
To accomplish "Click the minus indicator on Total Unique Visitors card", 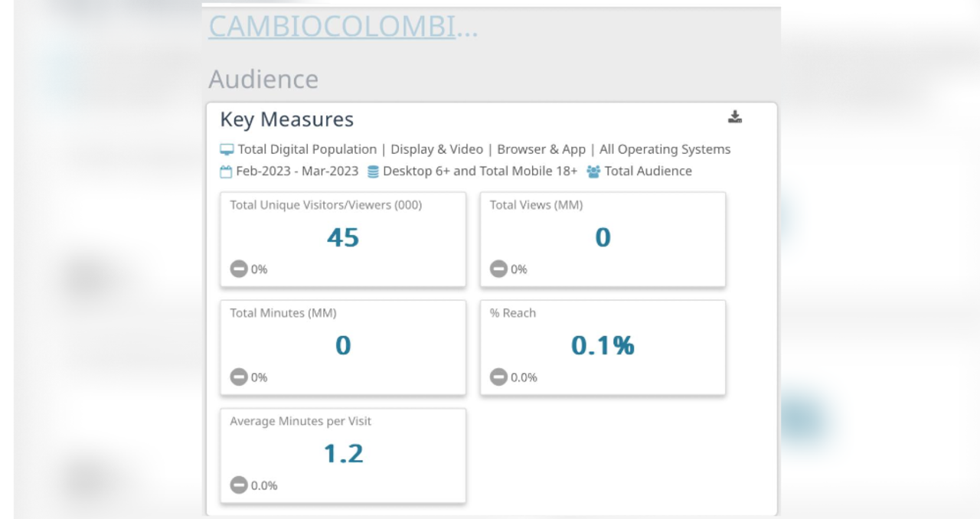I will [x=238, y=269].
